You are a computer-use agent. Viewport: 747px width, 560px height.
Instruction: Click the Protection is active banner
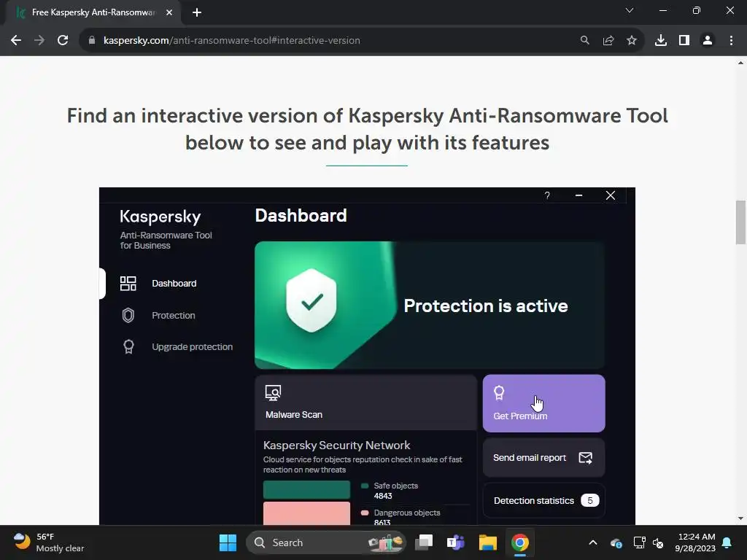(x=430, y=306)
